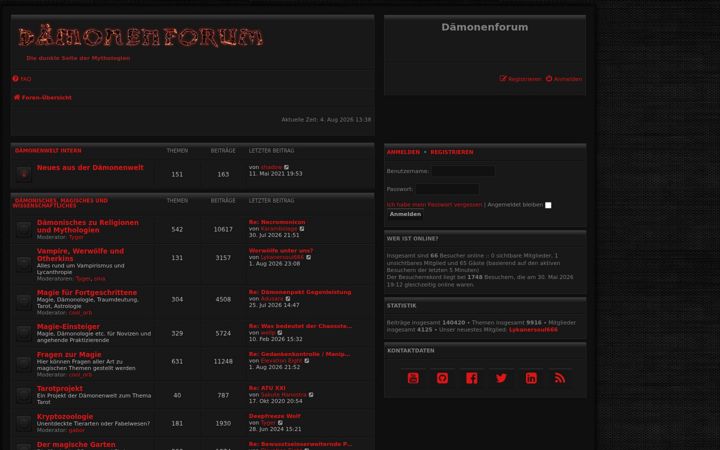Click the forum icon beside Fragen zur Magie
Viewport: 720px width, 450px height.
coord(24,364)
